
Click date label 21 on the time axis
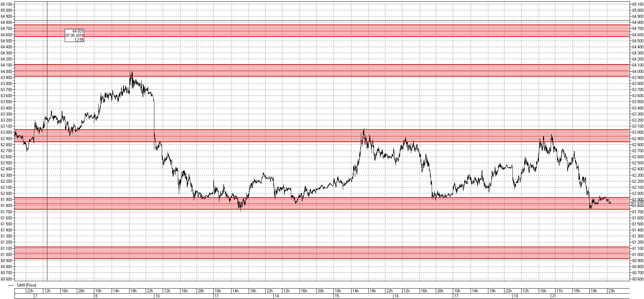click(x=554, y=296)
